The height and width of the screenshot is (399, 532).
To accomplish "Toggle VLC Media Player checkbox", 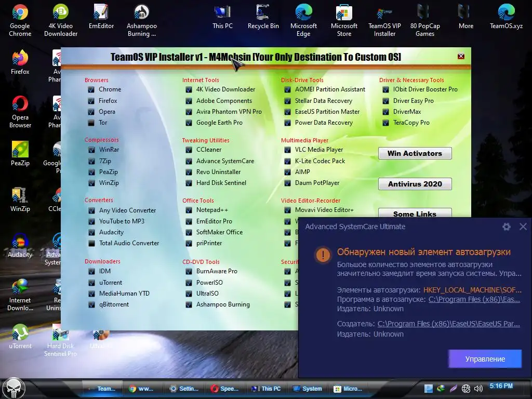I will [x=287, y=150].
